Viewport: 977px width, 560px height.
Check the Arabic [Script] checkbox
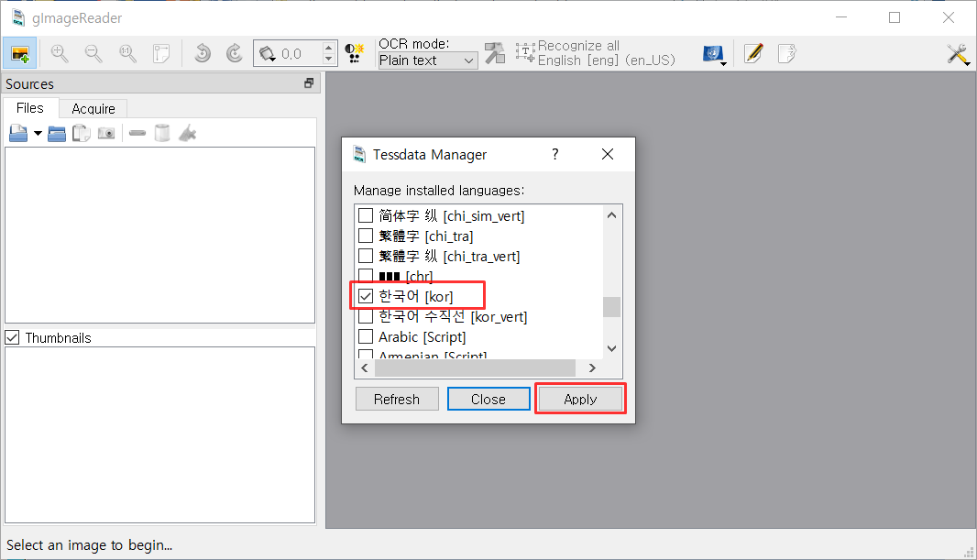click(366, 337)
